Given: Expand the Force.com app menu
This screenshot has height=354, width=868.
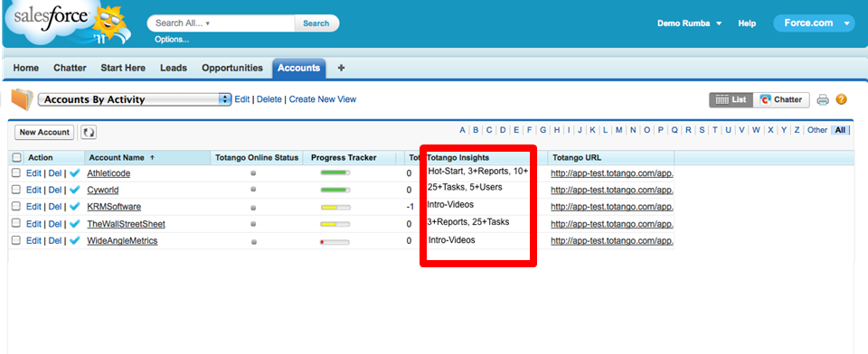Looking at the screenshot, I should pyautogui.click(x=814, y=23).
